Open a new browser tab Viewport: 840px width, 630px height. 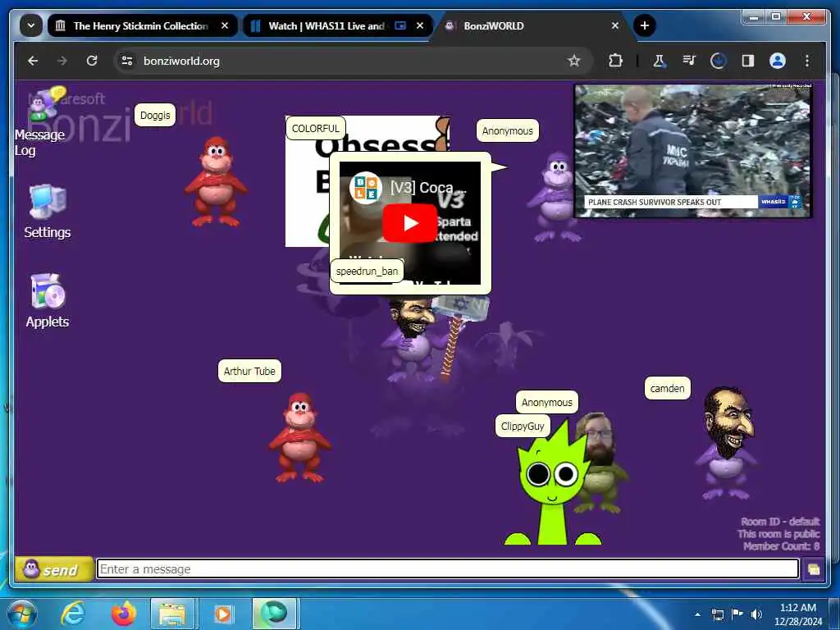(645, 25)
